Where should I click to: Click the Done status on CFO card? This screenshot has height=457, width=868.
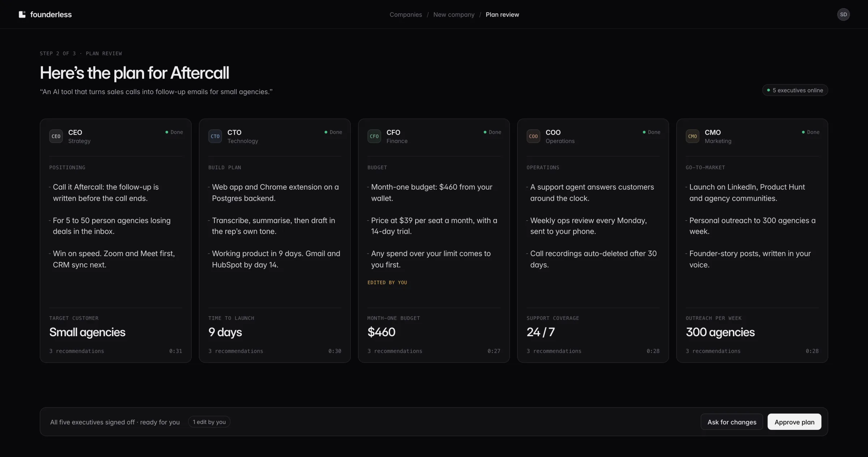492,132
